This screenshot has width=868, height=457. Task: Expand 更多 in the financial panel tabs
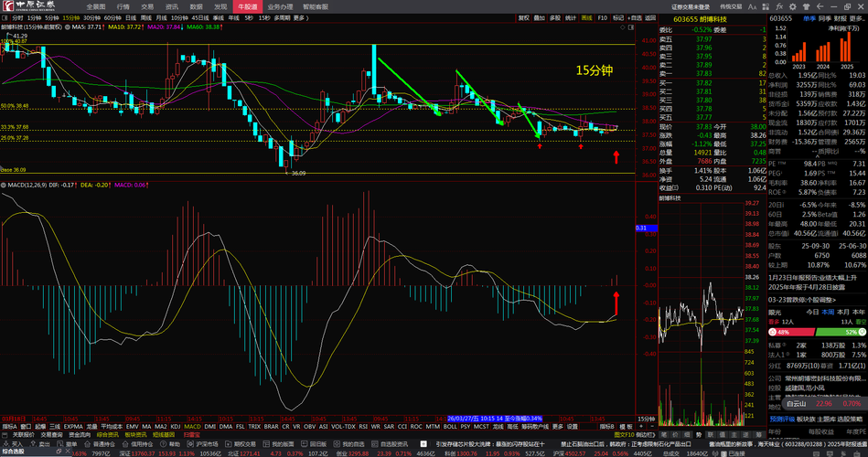pyautogui.click(x=856, y=19)
